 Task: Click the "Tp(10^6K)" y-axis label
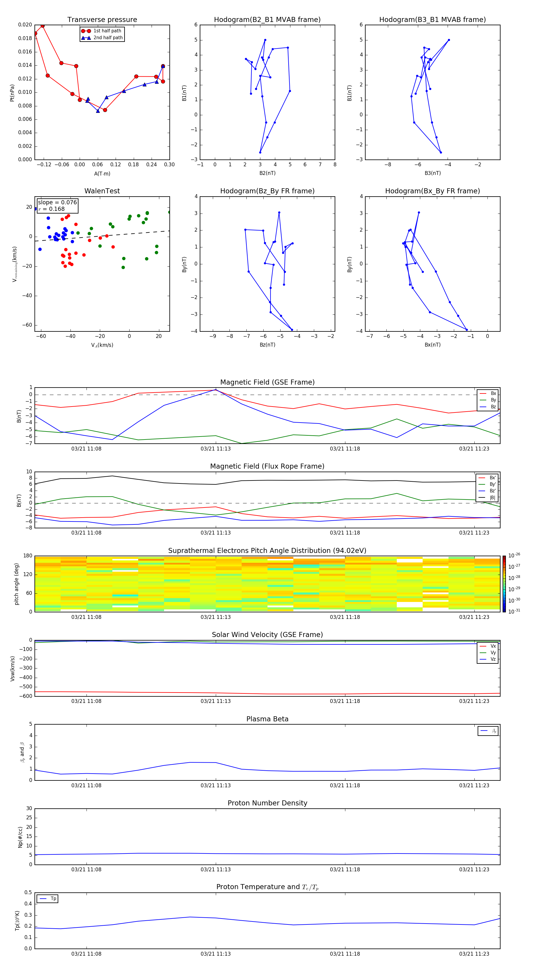tap(17, 921)
